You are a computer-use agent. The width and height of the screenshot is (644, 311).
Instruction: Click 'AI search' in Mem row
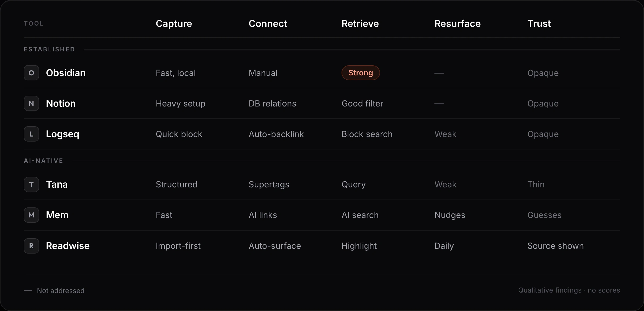360,215
